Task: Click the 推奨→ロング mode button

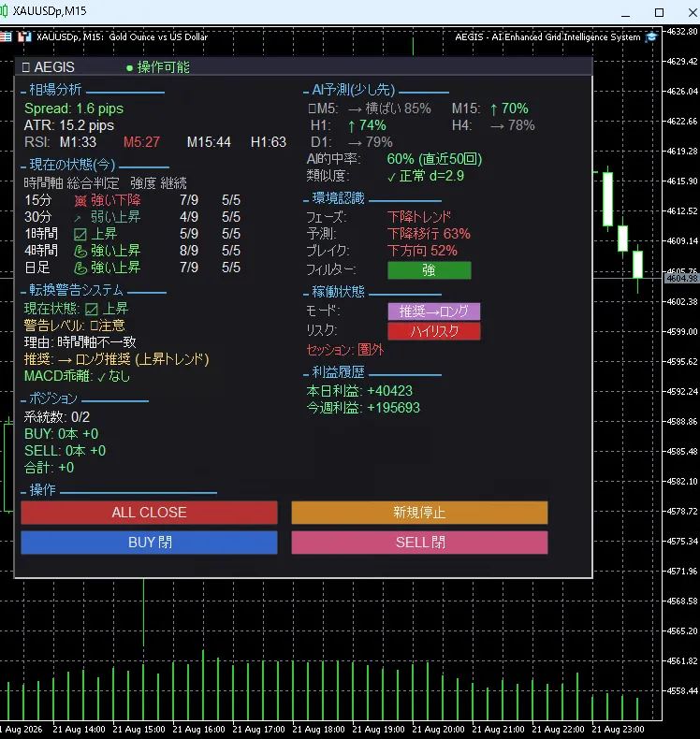Action: click(x=433, y=312)
